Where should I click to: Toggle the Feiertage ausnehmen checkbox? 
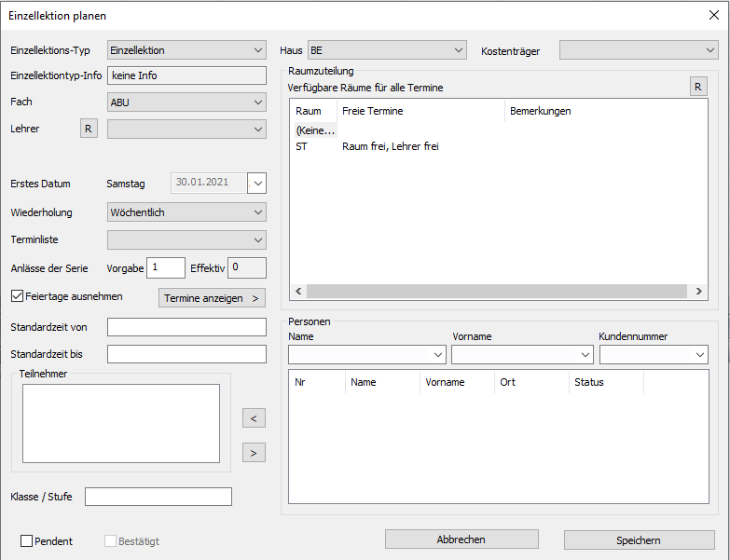tap(18, 297)
